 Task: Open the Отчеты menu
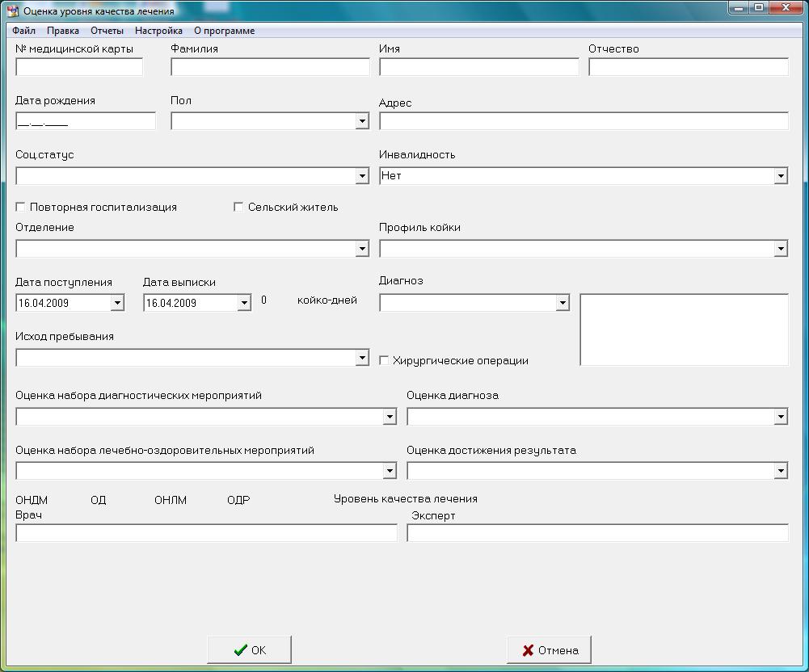click(x=107, y=31)
